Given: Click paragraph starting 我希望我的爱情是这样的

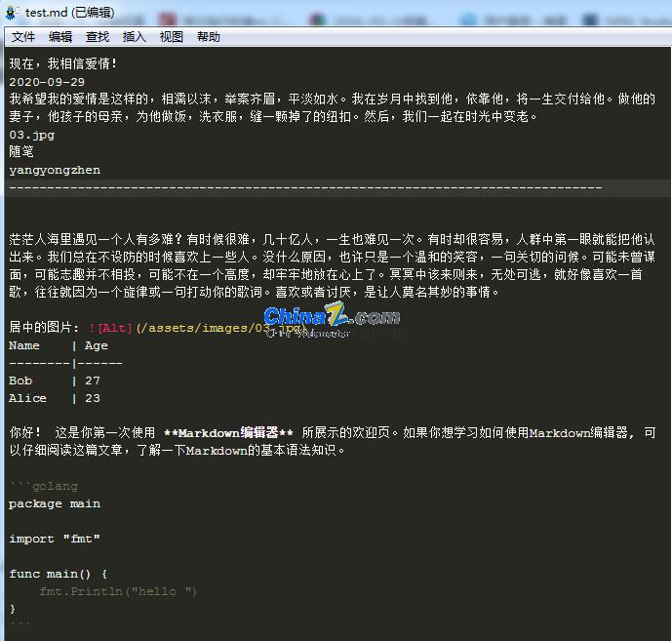Looking at the screenshot, I should [x=332, y=107].
